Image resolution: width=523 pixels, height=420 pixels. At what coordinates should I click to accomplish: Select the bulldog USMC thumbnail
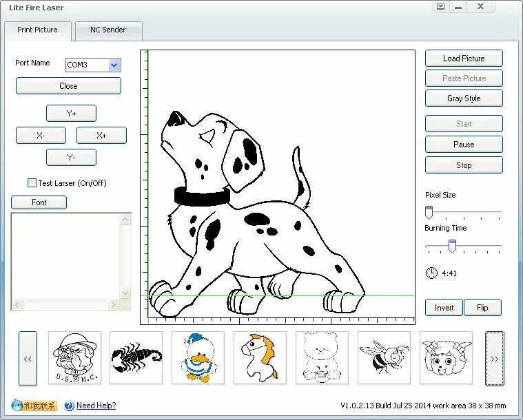coord(74,357)
